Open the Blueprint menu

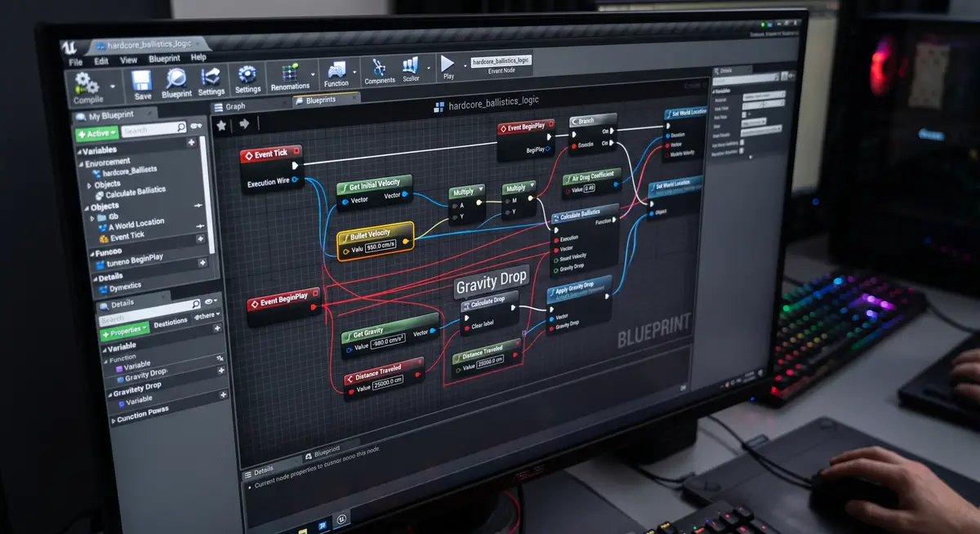[165, 59]
